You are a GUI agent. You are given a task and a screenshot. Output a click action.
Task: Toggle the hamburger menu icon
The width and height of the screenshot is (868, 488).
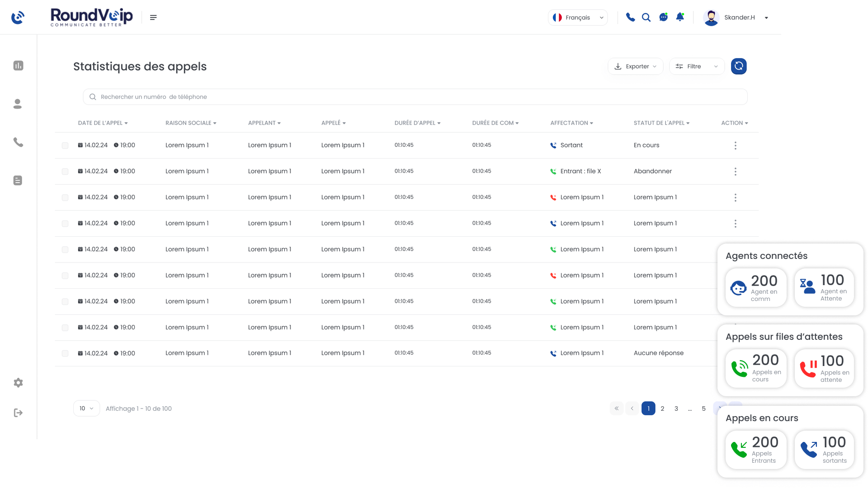coord(153,17)
